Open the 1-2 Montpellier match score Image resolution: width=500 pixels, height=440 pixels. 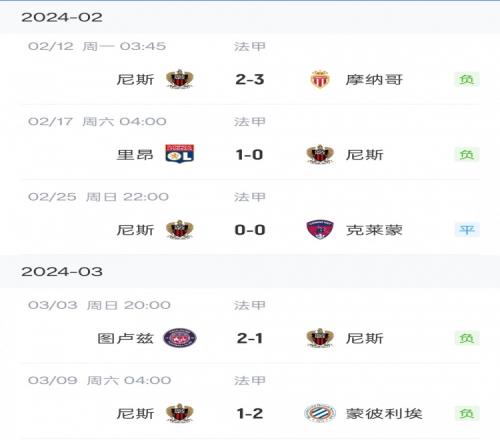(250, 413)
